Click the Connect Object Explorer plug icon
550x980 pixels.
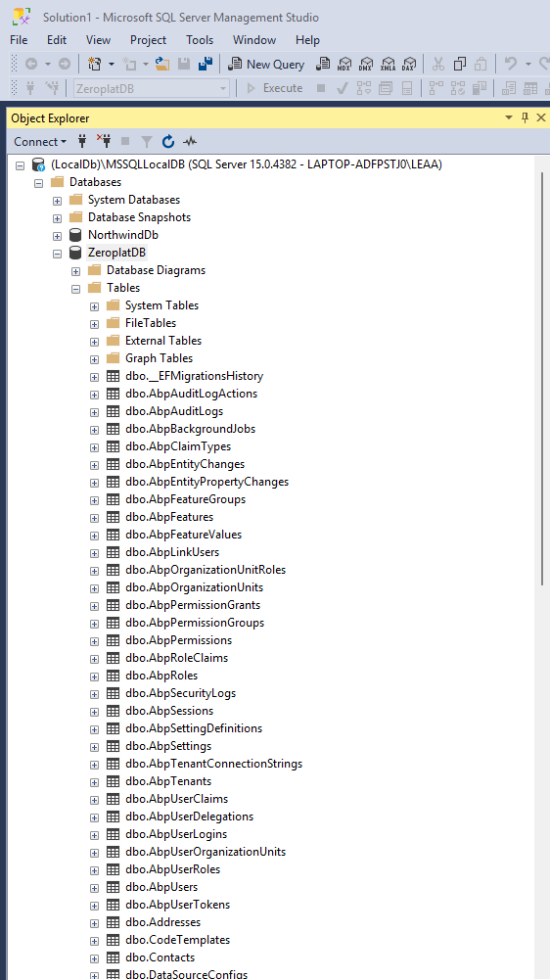82,141
